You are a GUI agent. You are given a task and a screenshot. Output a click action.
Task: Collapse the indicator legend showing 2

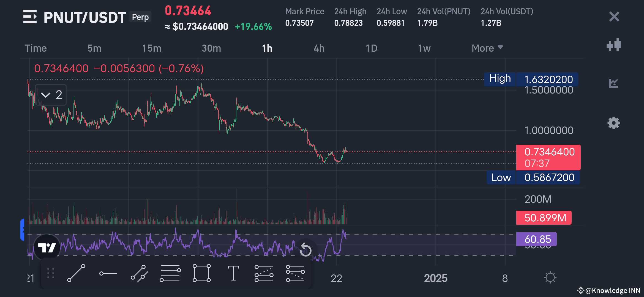tap(51, 95)
